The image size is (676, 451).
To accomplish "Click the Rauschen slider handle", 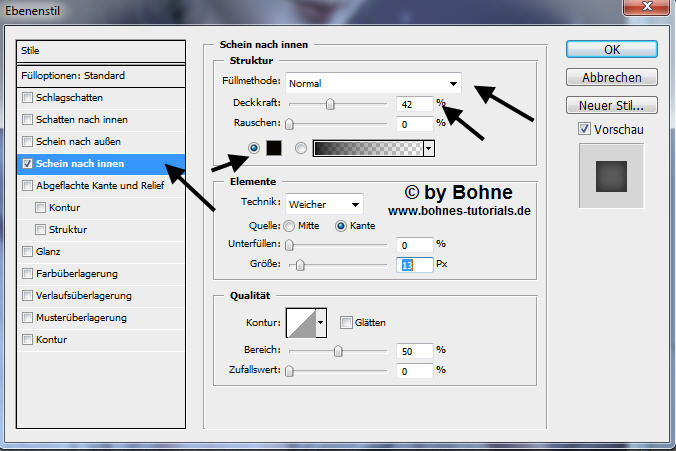I will click(x=290, y=124).
